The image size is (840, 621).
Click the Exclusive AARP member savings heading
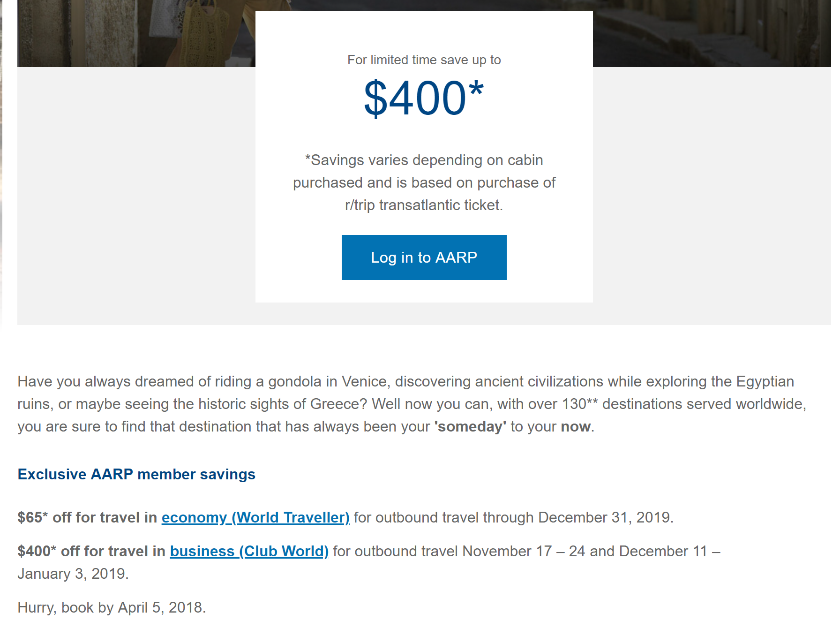click(136, 474)
